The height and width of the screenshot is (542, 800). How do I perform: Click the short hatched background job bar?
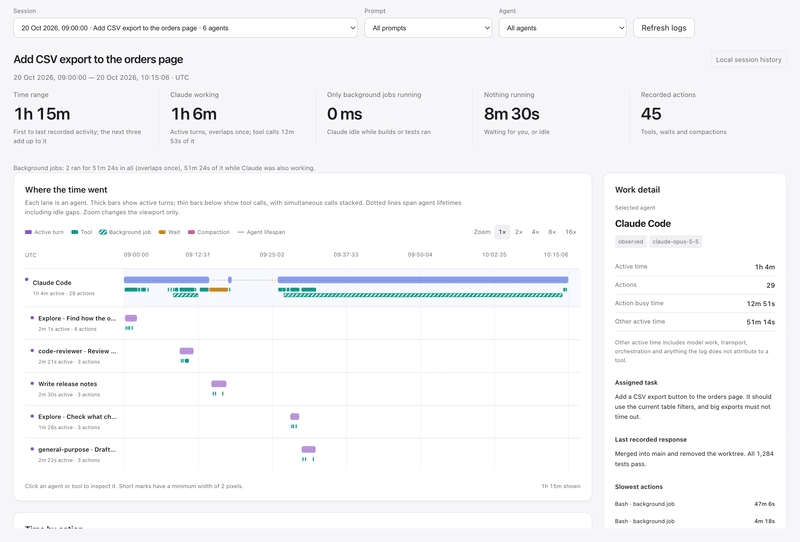click(186, 295)
